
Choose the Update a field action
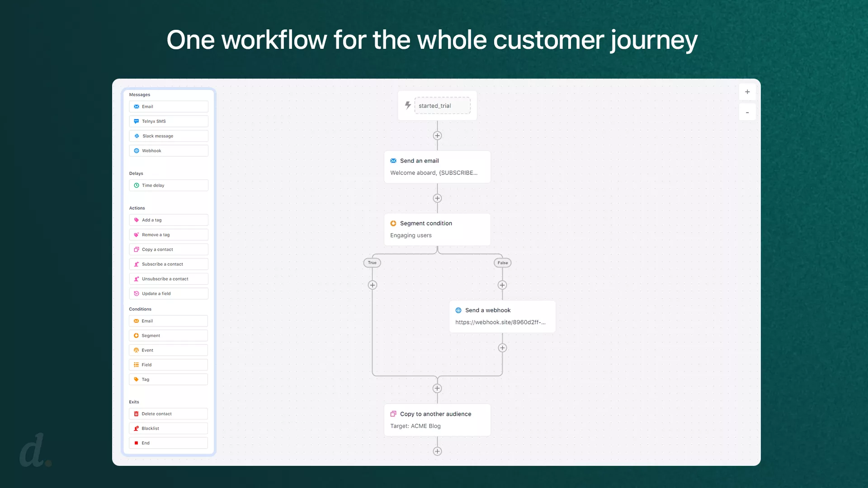[x=168, y=294]
